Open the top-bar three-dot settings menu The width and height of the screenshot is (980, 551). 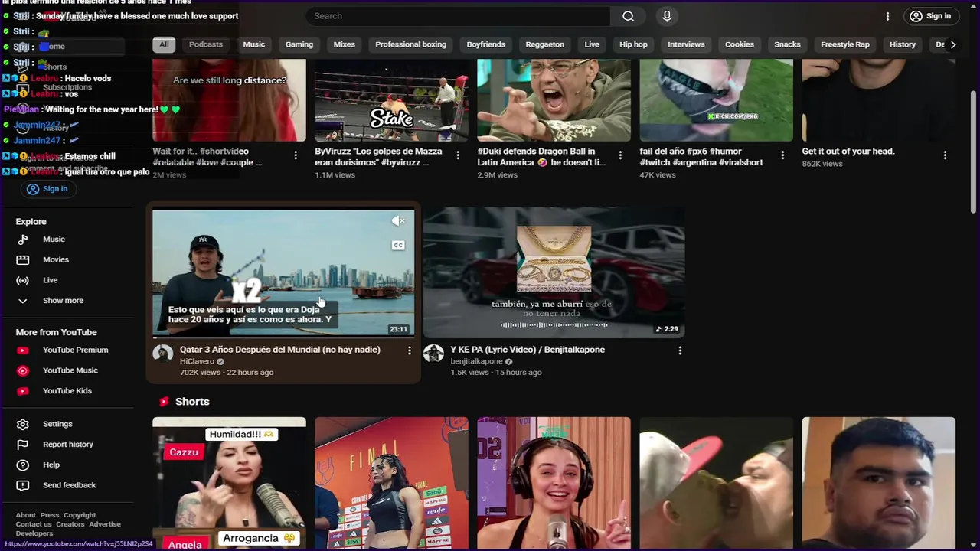click(887, 16)
